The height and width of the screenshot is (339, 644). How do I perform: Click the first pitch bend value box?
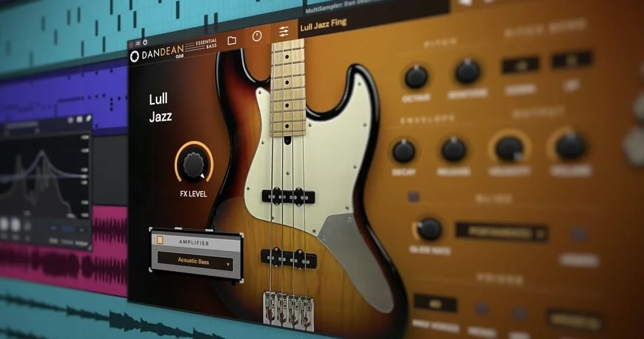coord(521,65)
